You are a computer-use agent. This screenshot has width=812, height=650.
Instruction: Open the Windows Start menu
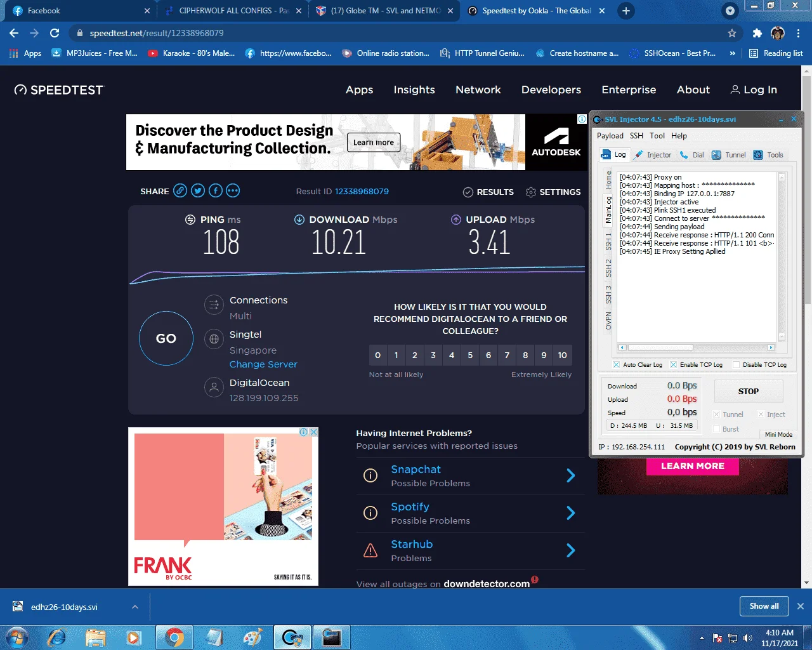pos(17,637)
